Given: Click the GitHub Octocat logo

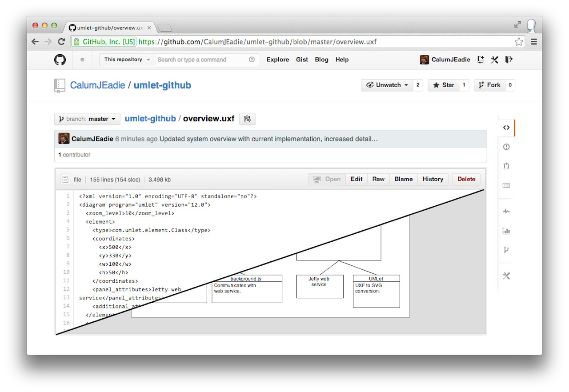Looking at the screenshot, I should point(60,60).
